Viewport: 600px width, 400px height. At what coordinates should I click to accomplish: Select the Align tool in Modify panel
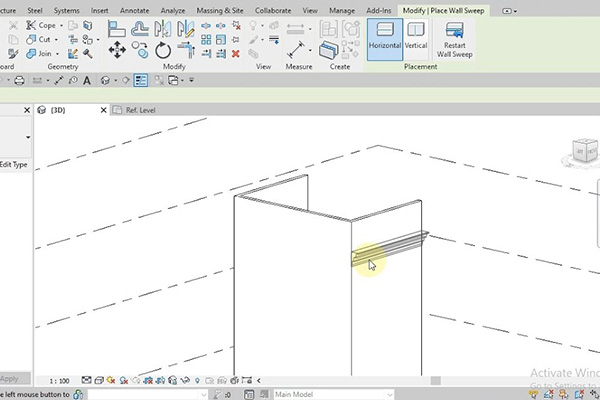(x=117, y=29)
